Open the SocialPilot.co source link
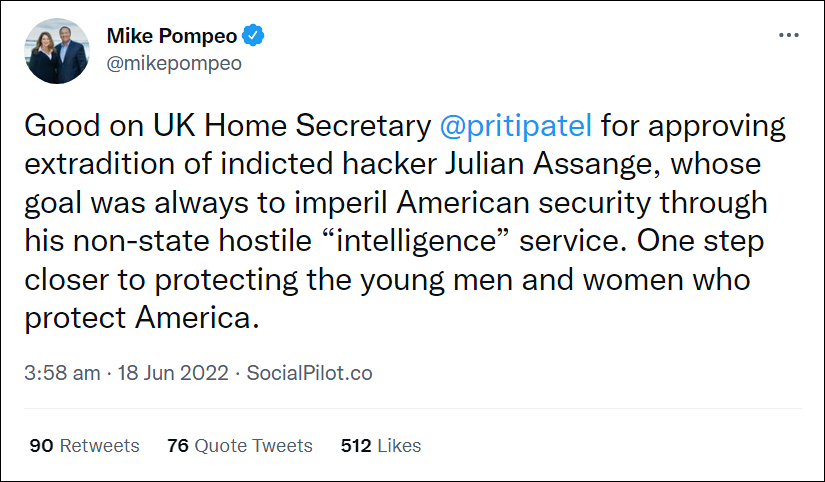The width and height of the screenshot is (825, 482). point(309,373)
